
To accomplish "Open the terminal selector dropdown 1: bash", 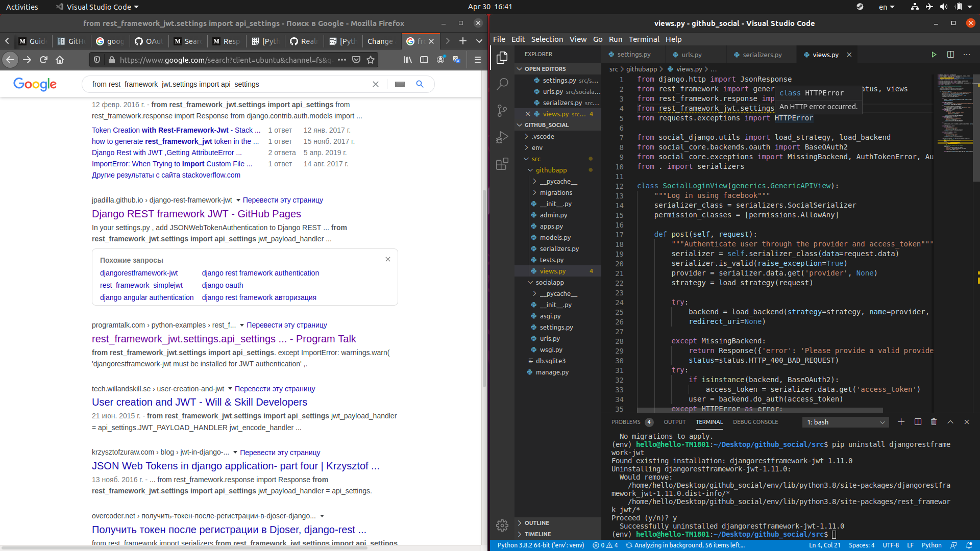I will point(846,422).
